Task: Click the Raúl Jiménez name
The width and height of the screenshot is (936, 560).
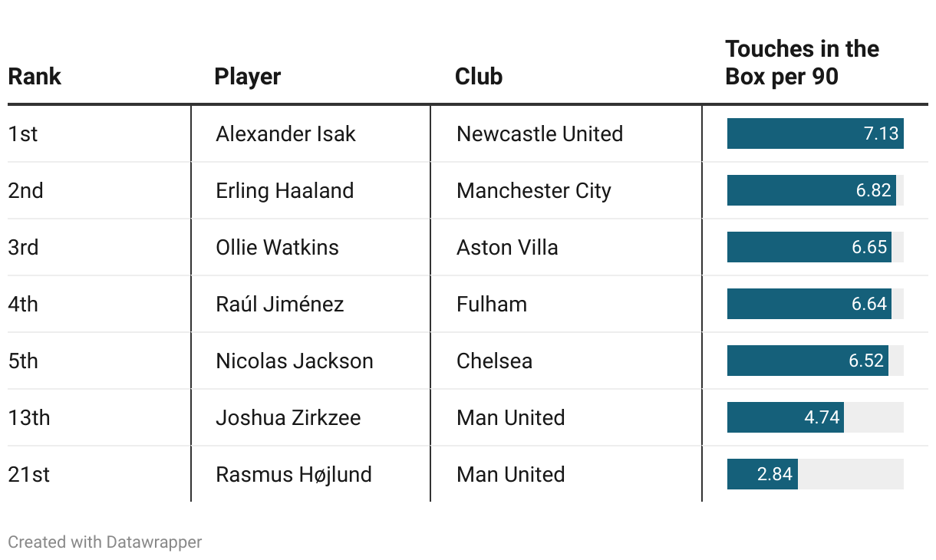Action: click(x=280, y=304)
